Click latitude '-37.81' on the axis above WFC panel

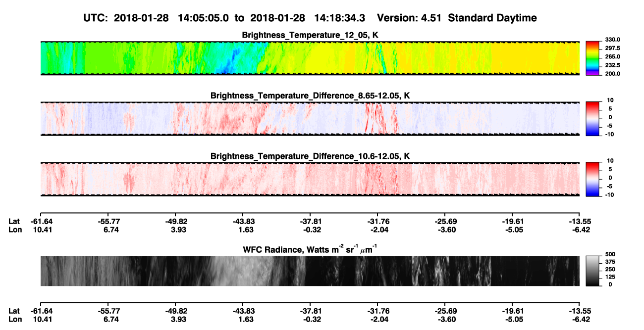click(x=310, y=222)
